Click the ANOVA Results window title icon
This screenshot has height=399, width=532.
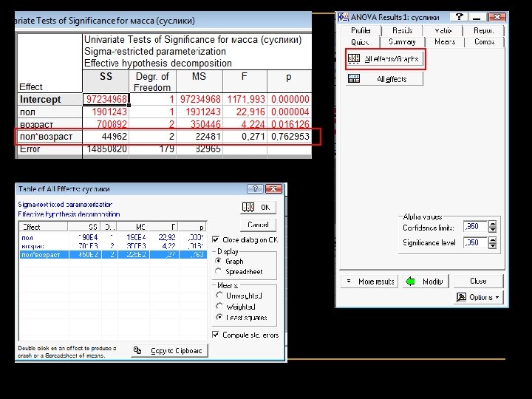[344, 16]
